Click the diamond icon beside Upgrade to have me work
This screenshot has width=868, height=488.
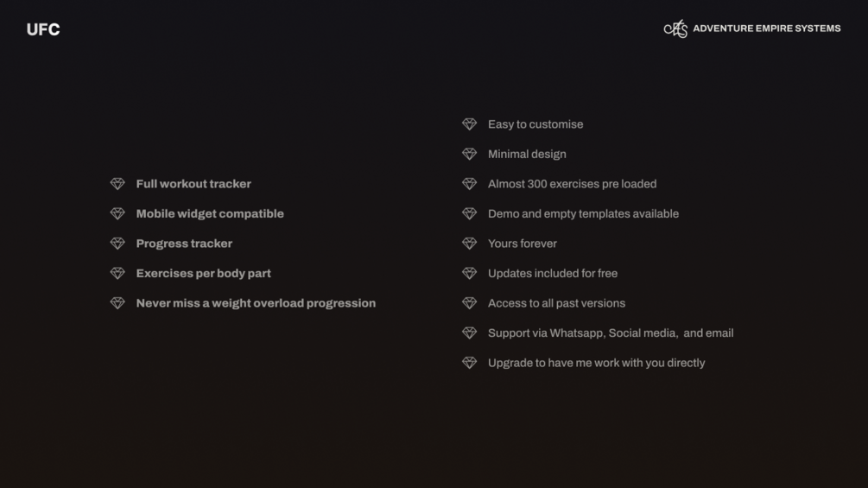[469, 363]
